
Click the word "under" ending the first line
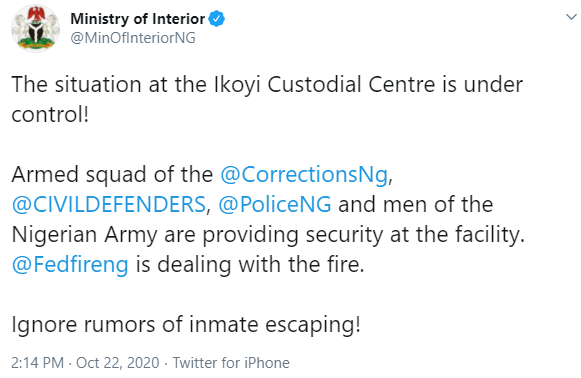click(493, 84)
